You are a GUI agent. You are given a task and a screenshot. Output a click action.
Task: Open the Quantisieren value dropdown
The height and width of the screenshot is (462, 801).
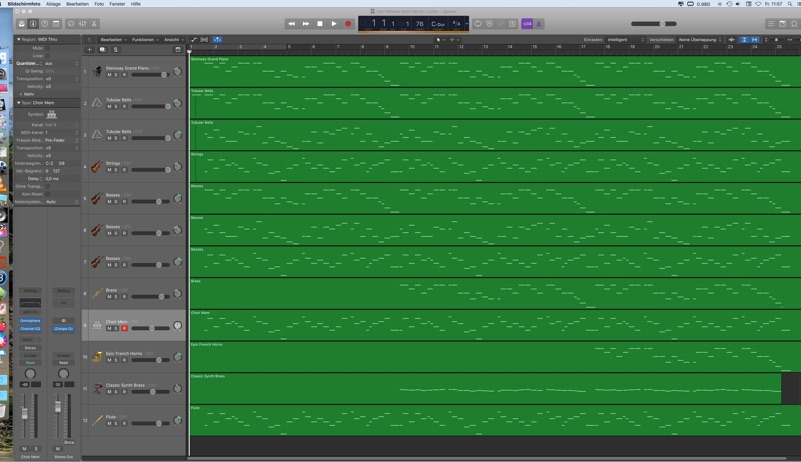click(61, 63)
